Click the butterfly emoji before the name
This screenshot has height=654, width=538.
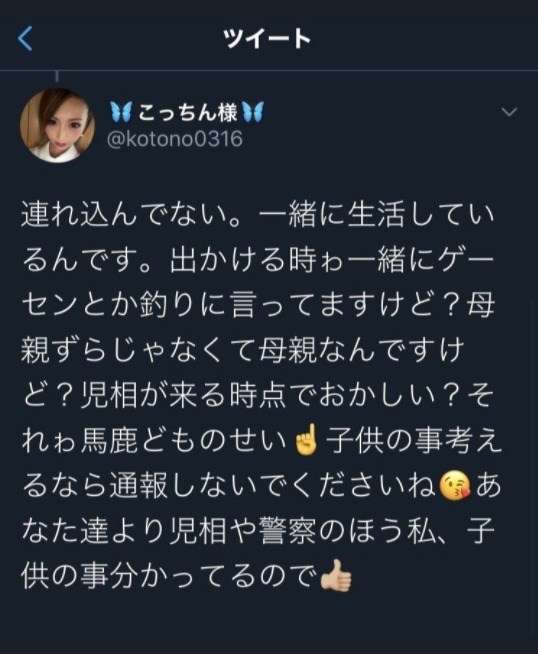coord(121,112)
